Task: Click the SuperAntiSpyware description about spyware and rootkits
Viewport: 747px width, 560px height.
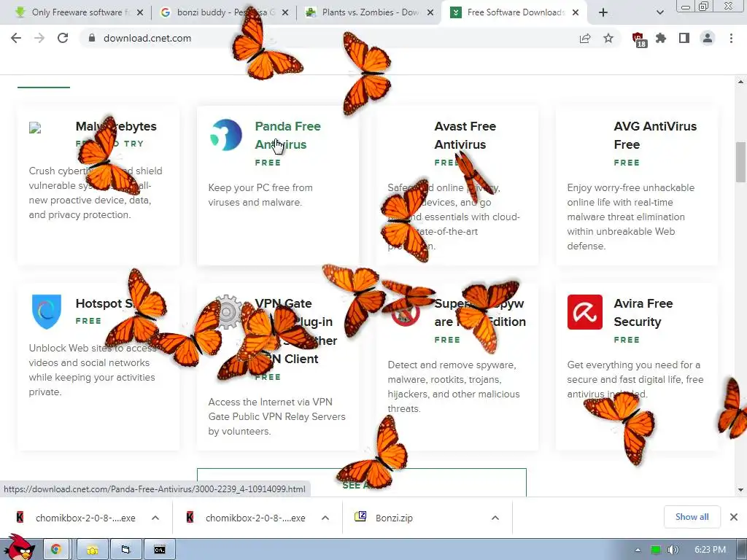Action: 454,386
